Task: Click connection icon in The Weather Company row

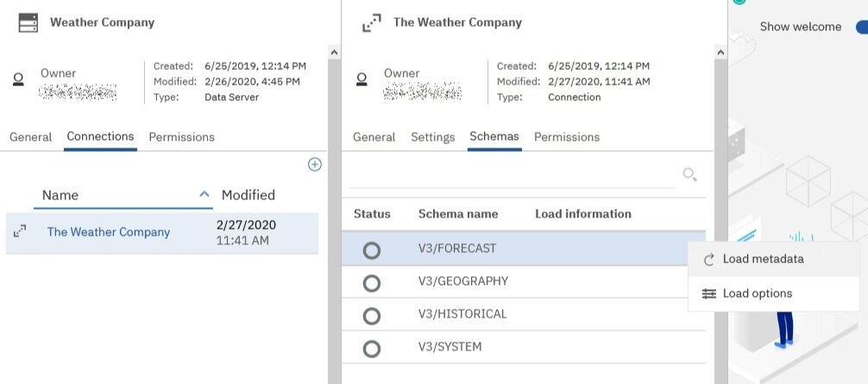Action: pyautogui.click(x=20, y=231)
